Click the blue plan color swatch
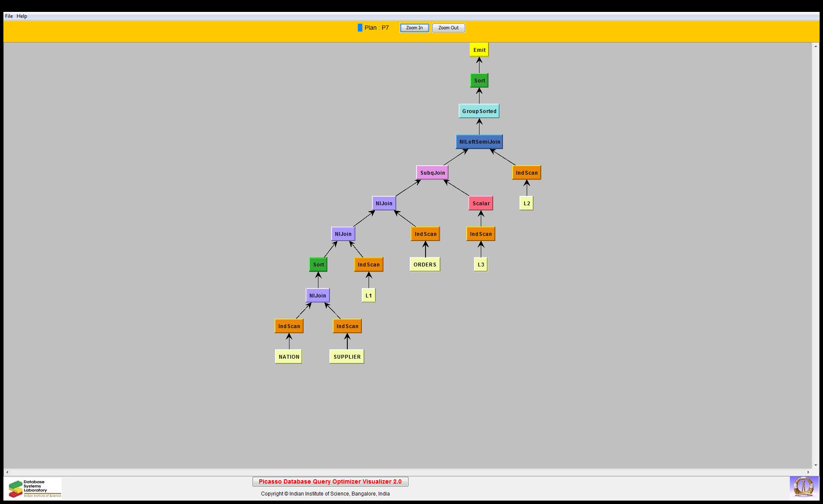Image resolution: width=823 pixels, height=504 pixels. [x=360, y=28]
